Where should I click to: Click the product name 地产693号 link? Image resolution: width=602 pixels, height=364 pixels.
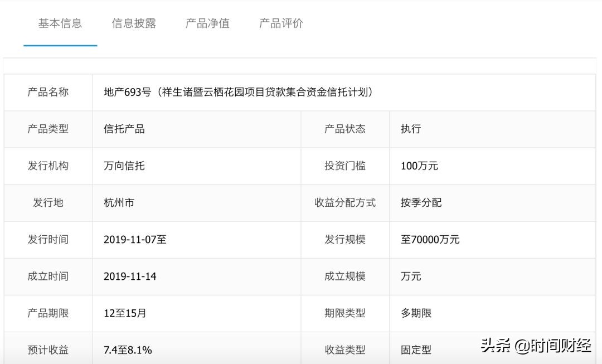pyautogui.click(x=240, y=93)
